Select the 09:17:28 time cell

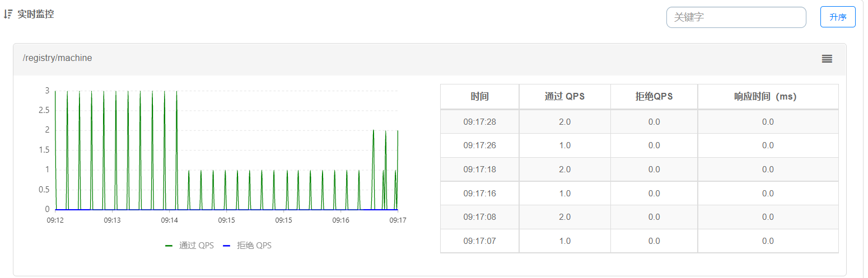pos(480,121)
